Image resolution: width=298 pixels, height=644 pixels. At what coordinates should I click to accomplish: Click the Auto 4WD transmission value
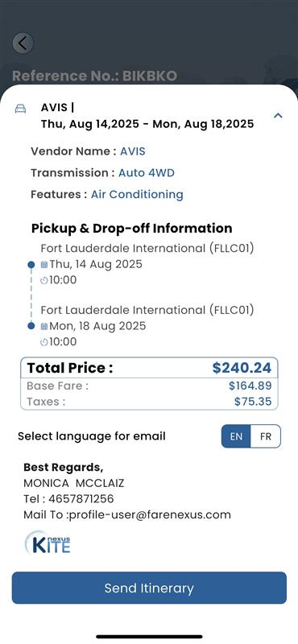[x=147, y=173]
